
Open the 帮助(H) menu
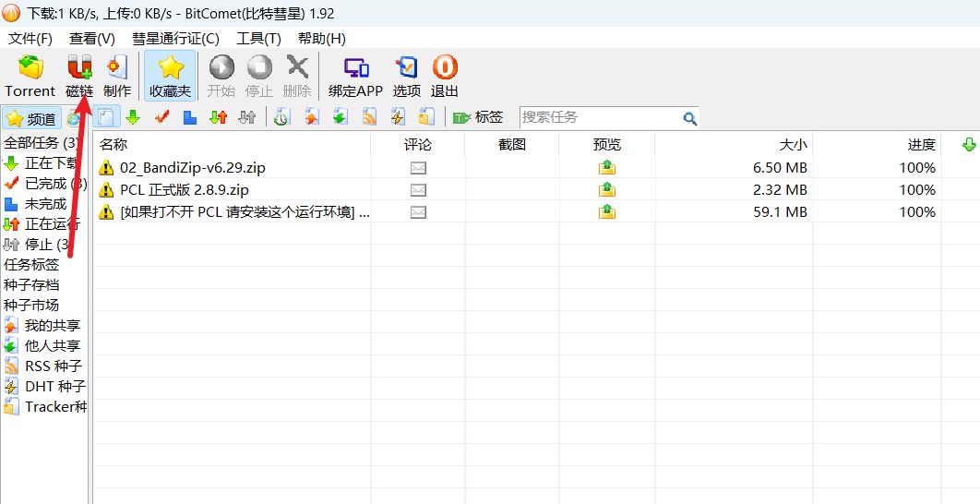(x=322, y=39)
